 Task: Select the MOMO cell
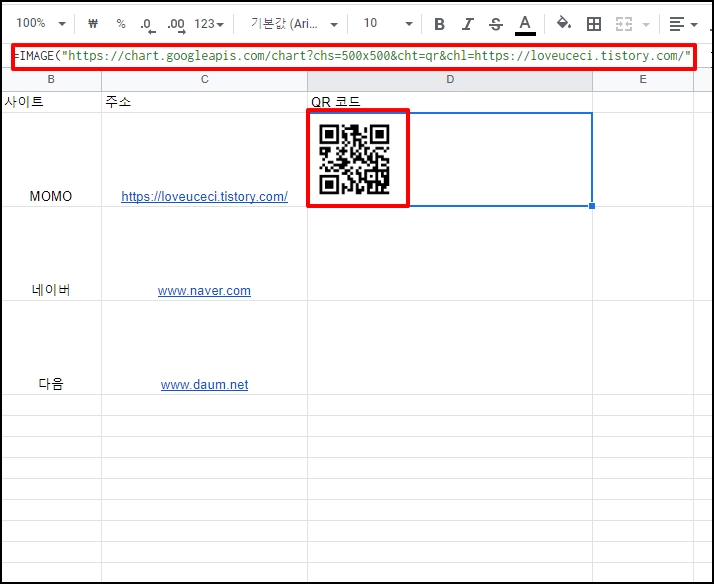click(51, 160)
